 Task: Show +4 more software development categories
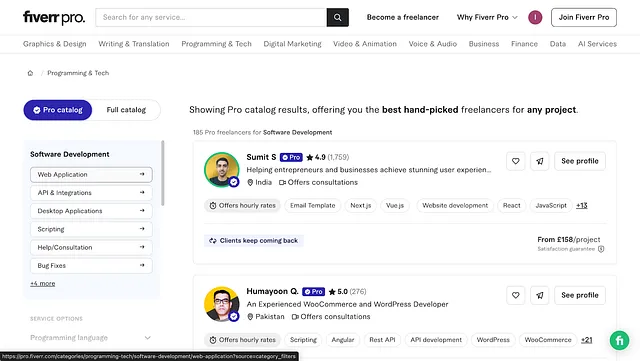[42, 283]
